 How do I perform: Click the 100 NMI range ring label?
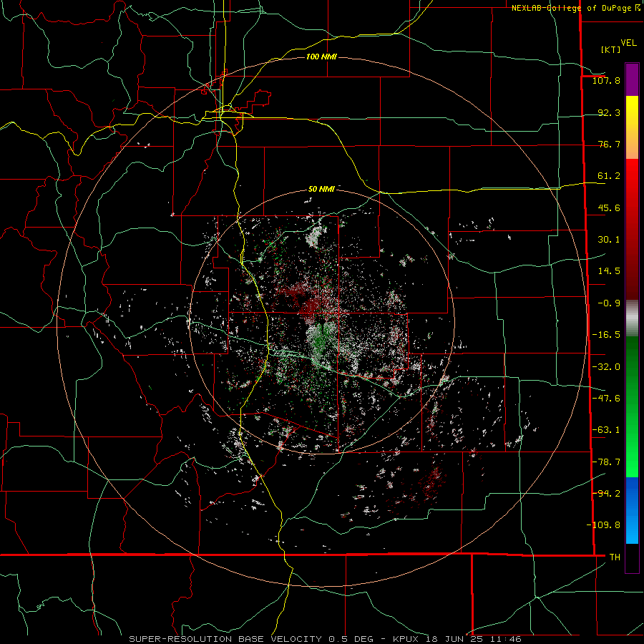pyautogui.click(x=321, y=57)
